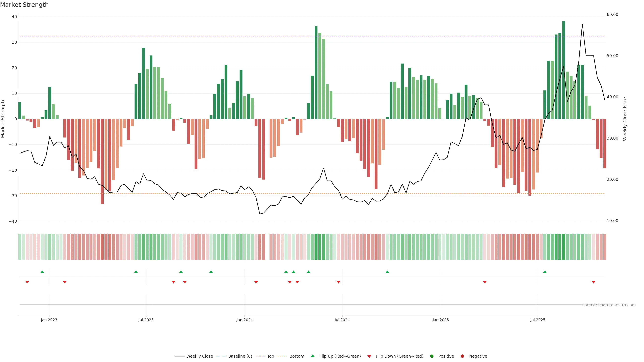Click the dark red Negative circle legend icon
Image resolution: width=644 pixels, height=362 pixels.
(x=462, y=356)
